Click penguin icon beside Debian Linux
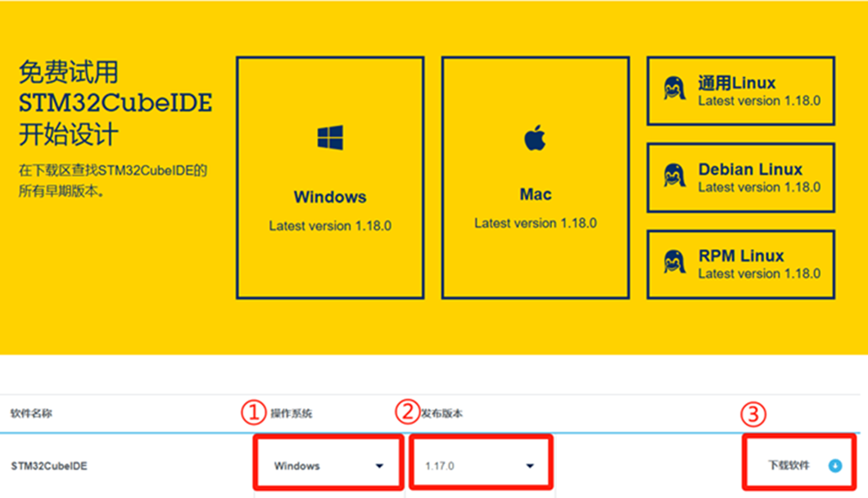This screenshot has width=868, height=498. point(674,175)
